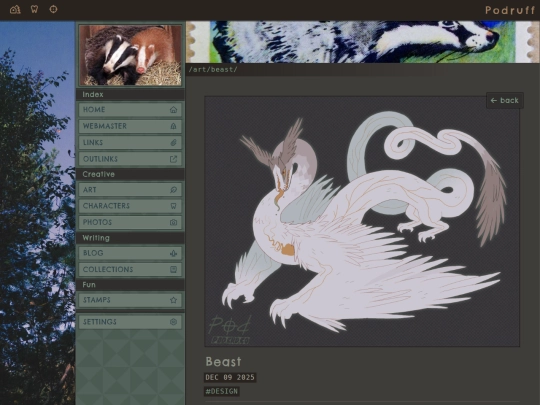This screenshot has width=540, height=405.
Task: Go back using the back button
Action: pyautogui.click(x=505, y=100)
